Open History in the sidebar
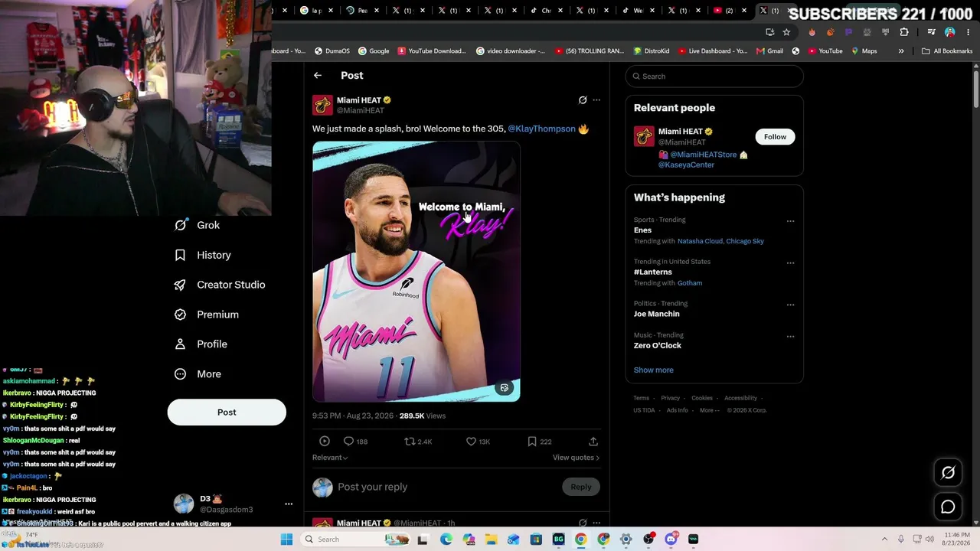Screen dimensions: 980x551 pyautogui.click(x=202, y=255)
